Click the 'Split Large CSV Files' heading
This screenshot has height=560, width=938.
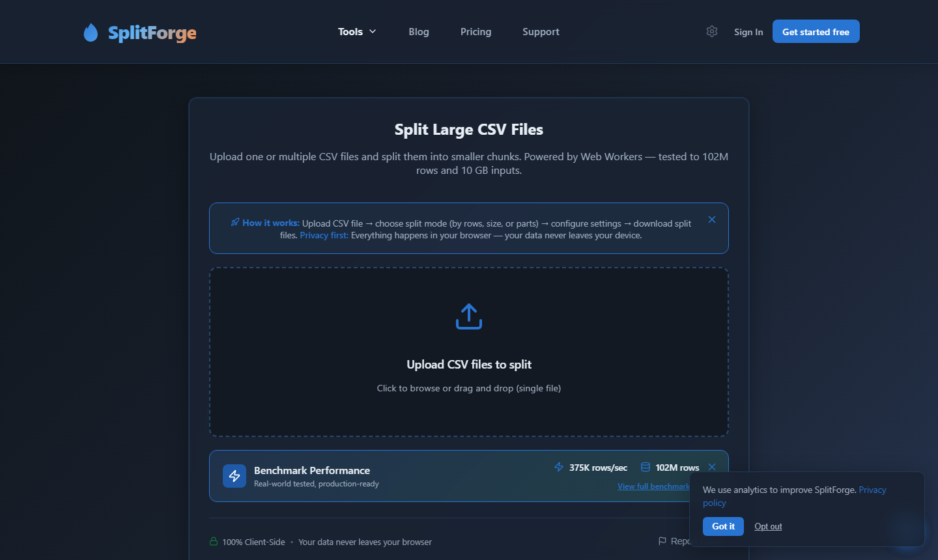click(469, 130)
